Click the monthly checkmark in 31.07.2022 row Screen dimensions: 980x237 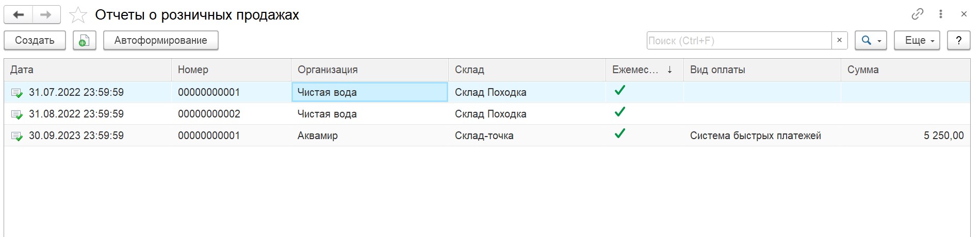coord(619,90)
